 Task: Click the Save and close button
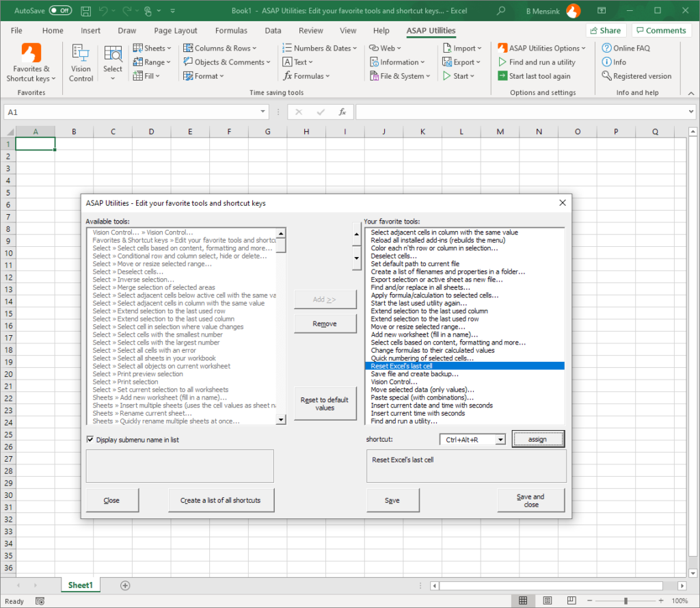tap(530, 500)
